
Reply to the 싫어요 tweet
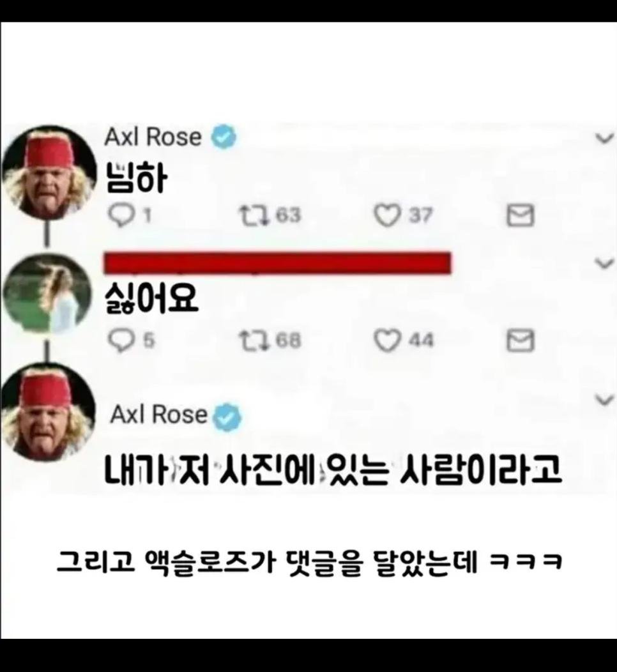121,340
